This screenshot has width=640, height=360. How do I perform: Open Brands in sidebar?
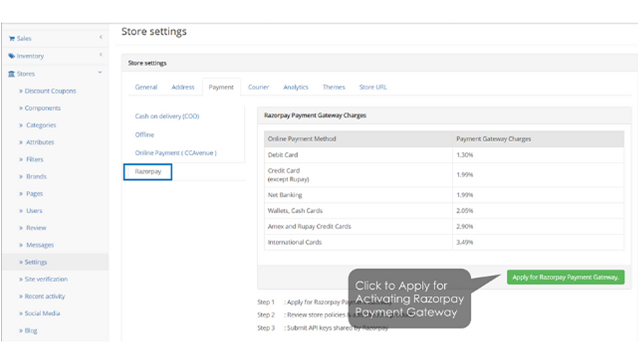click(x=36, y=177)
